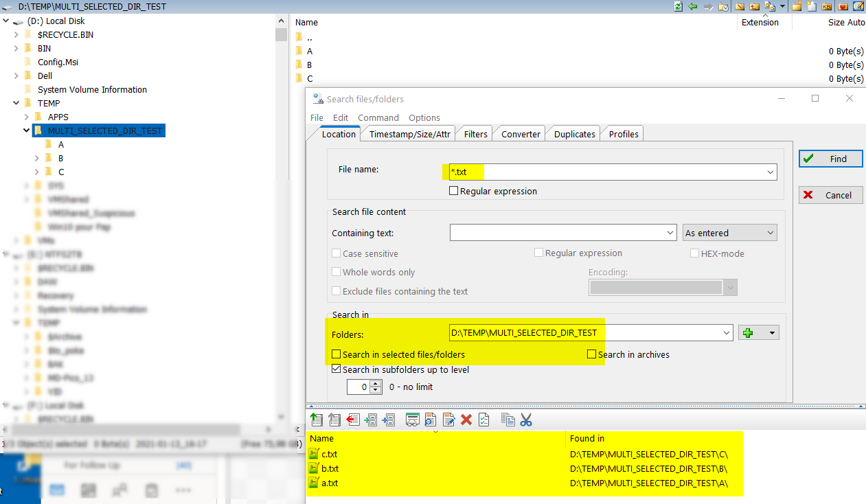866x504 pixels.
Task: Click the Extension column header
Action: pyautogui.click(x=760, y=23)
